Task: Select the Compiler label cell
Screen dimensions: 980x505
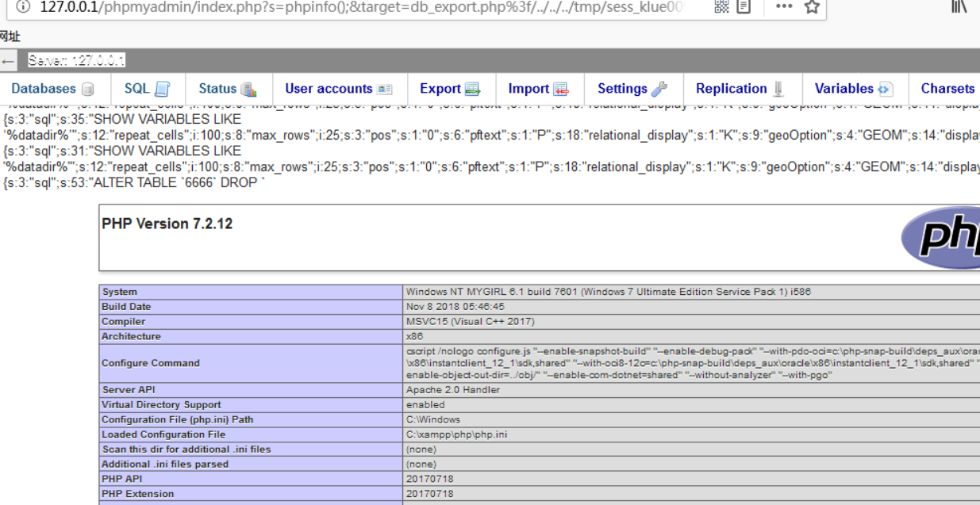Action: click(252, 321)
